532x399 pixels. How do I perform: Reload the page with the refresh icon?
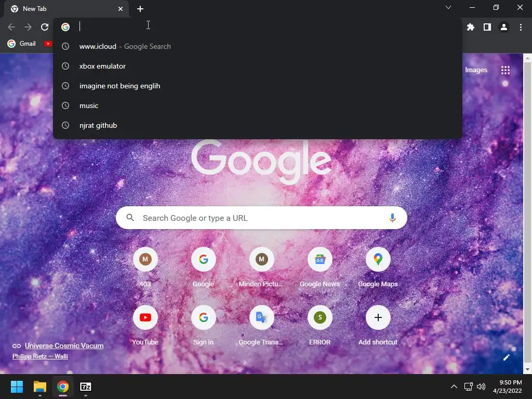[45, 27]
